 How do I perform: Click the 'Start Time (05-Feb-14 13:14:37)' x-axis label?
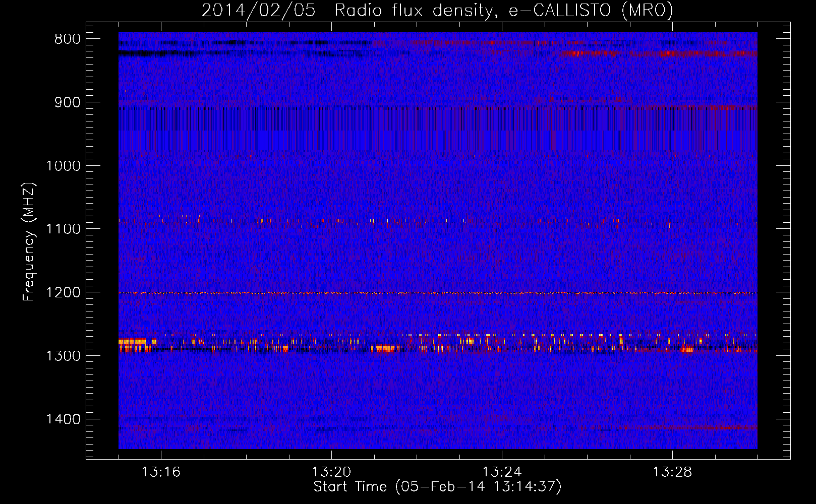tap(437, 487)
